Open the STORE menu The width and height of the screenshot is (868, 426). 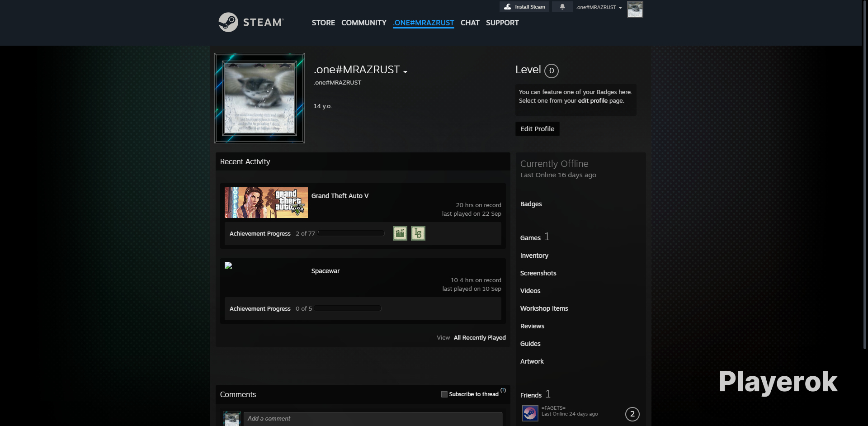click(323, 23)
